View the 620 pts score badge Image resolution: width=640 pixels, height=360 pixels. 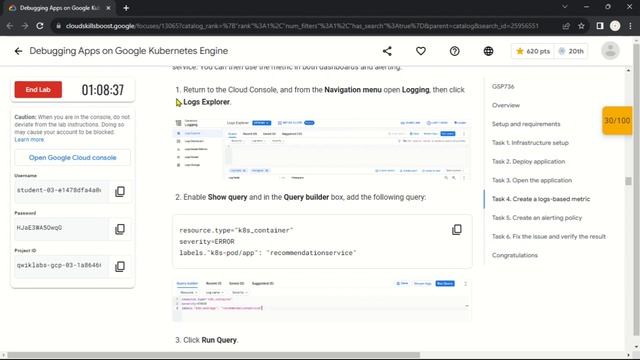[x=532, y=51]
